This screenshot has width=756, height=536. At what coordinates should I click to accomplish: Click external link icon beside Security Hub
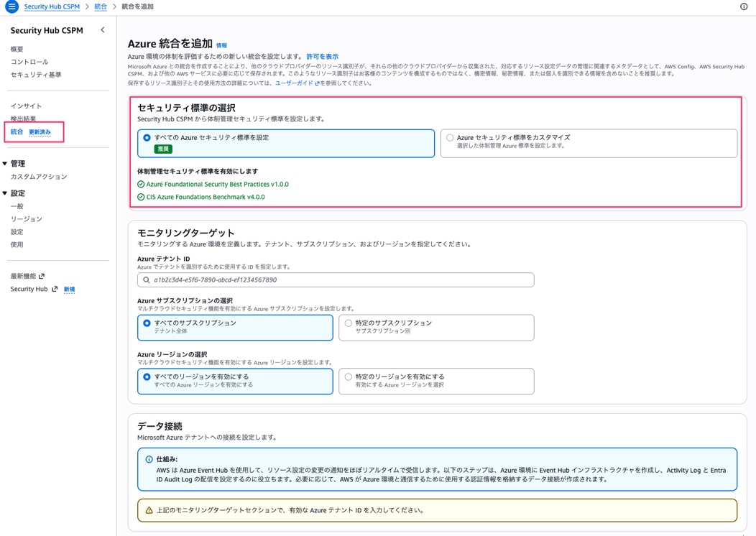click(x=55, y=290)
